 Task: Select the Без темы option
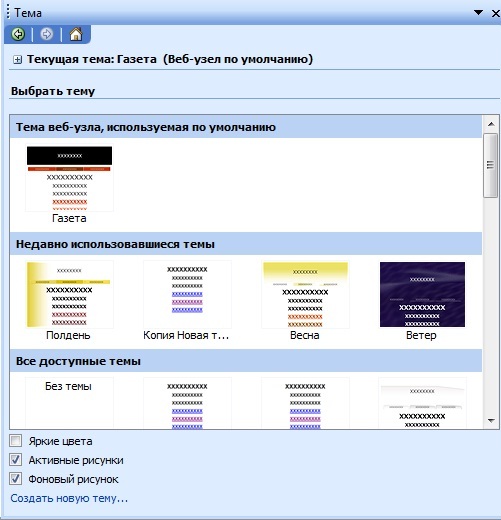pyautogui.click(x=69, y=403)
